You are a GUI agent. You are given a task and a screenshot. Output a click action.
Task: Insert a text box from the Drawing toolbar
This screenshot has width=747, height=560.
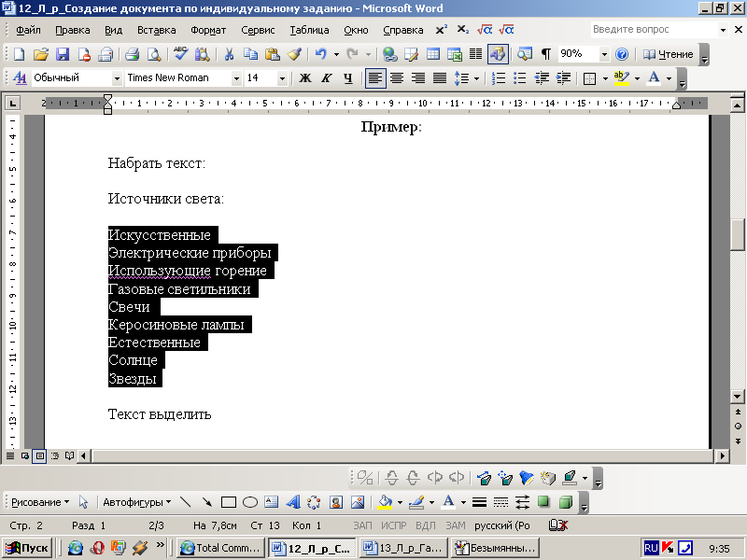coord(272,502)
